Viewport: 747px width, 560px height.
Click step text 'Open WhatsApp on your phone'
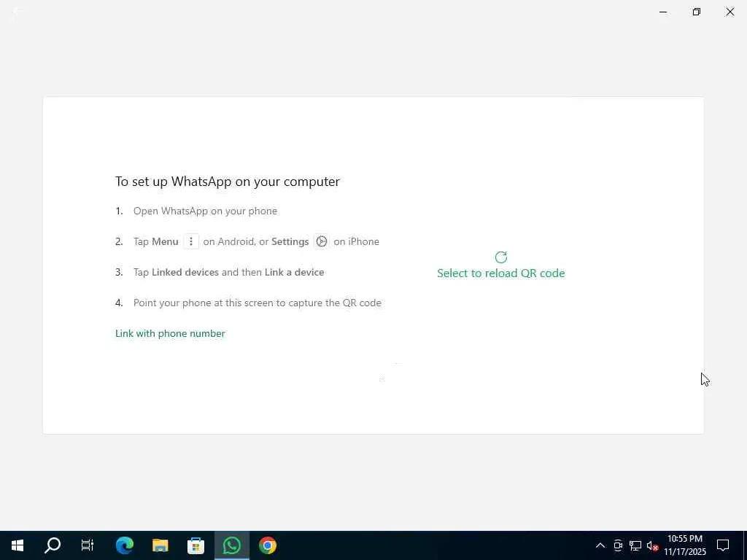click(x=205, y=211)
